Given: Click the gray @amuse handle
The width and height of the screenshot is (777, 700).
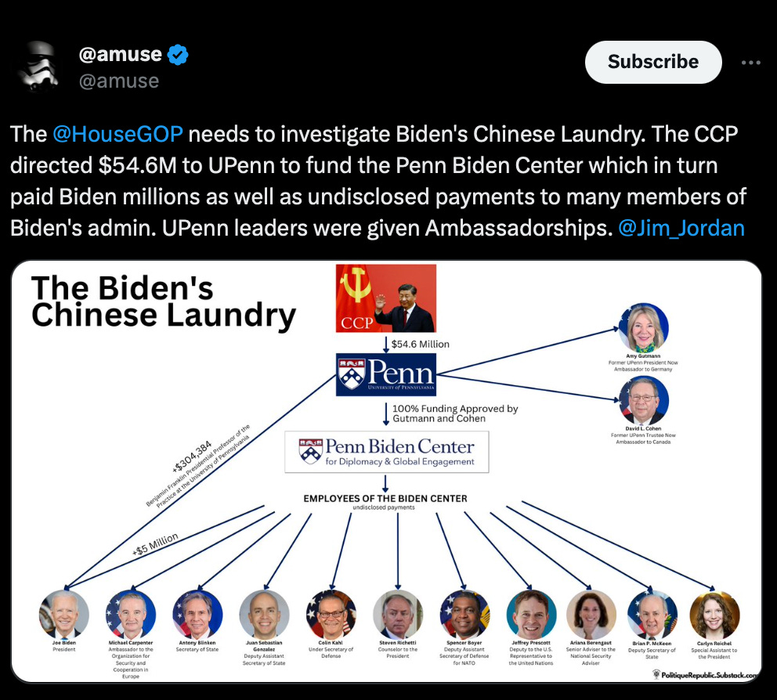Looking at the screenshot, I should tap(119, 81).
